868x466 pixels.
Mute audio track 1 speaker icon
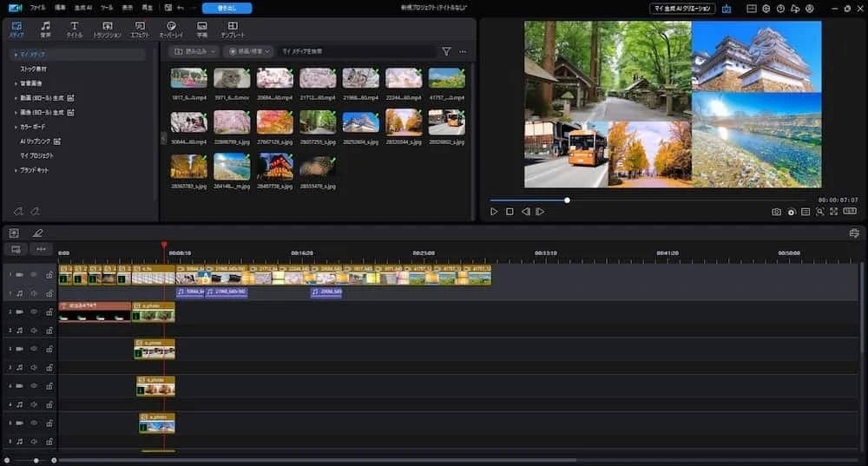click(x=34, y=293)
